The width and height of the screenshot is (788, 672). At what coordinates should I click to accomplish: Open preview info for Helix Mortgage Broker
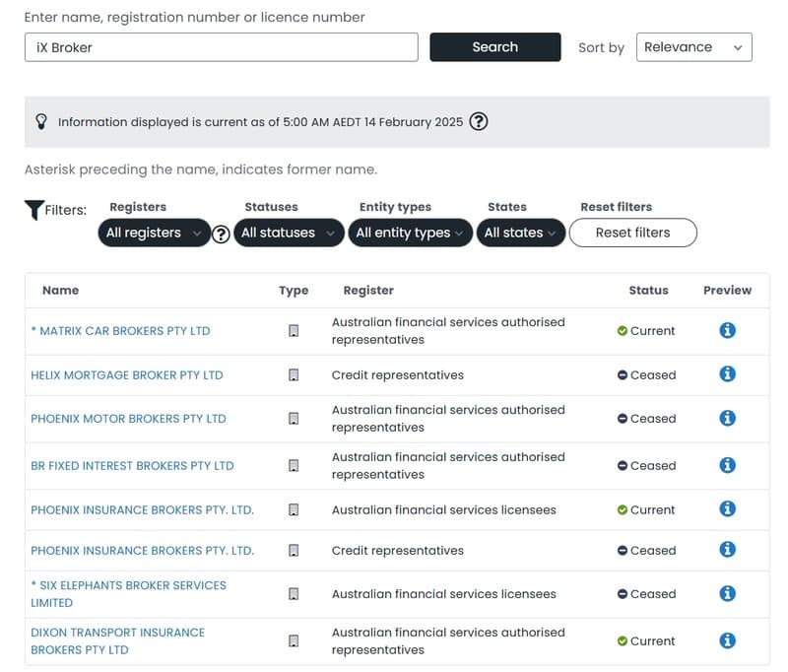(x=727, y=374)
